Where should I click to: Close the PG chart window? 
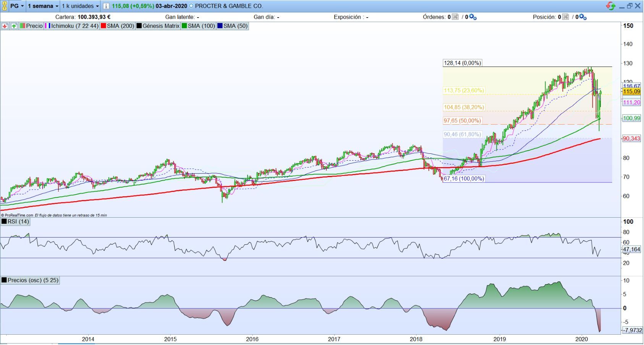638,6
